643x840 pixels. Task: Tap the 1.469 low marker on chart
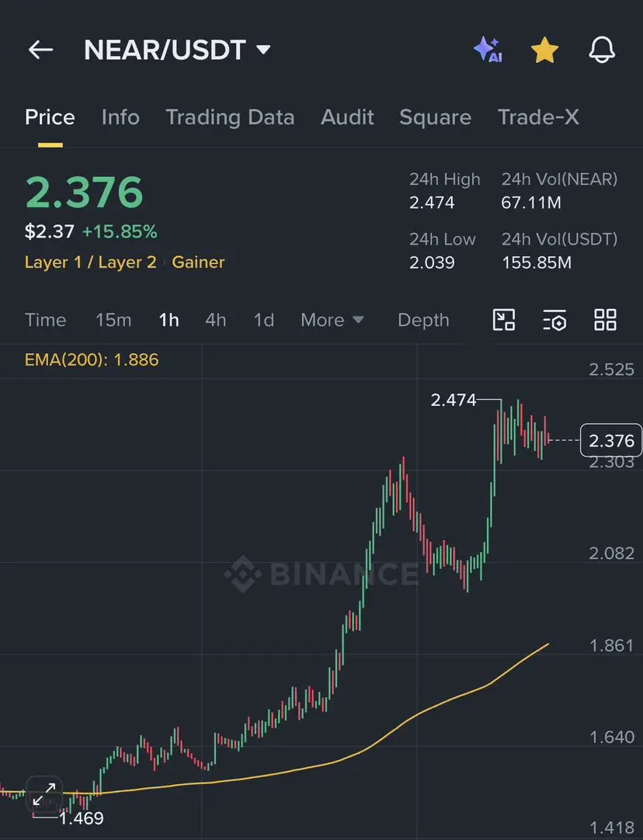[82, 818]
